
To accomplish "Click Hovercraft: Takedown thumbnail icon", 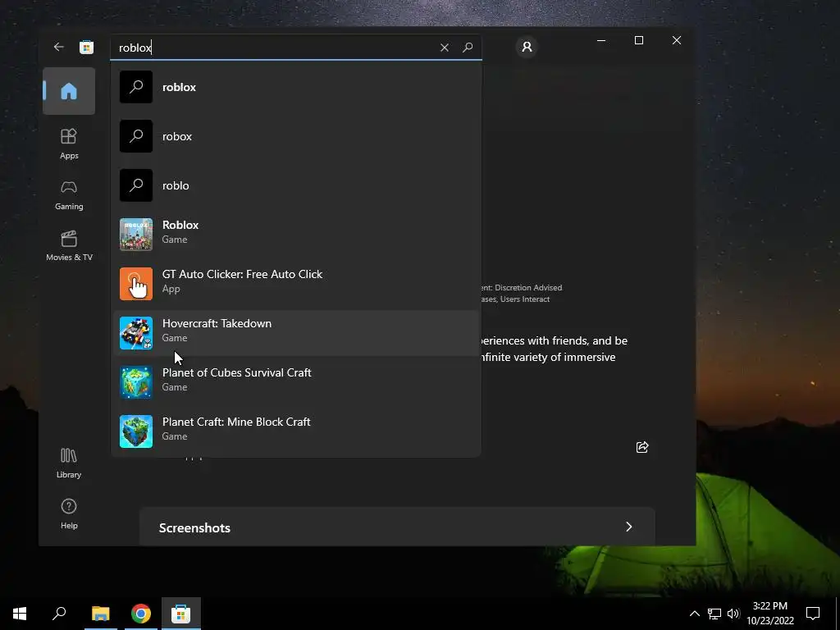I will pos(136,333).
